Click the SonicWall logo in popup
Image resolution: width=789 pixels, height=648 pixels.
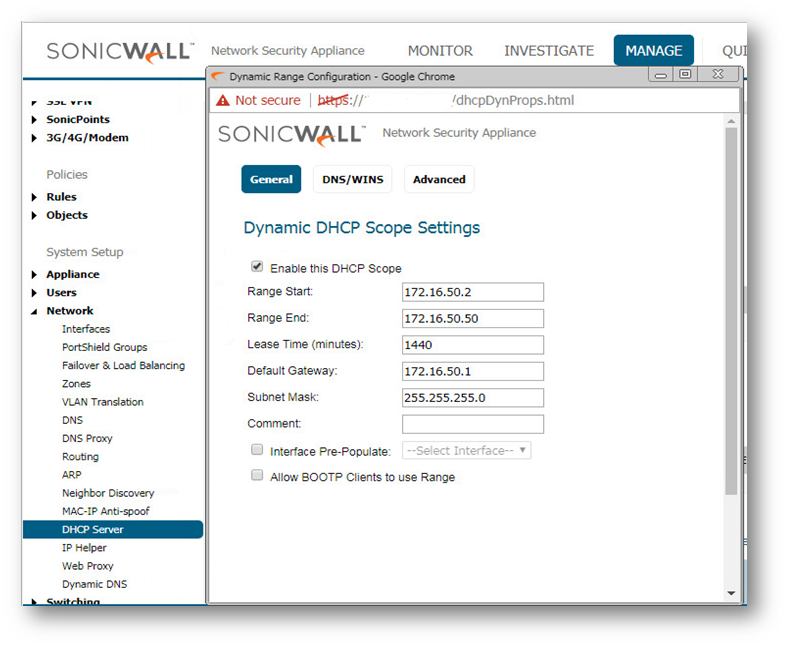pyautogui.click(x=291, y=133)
